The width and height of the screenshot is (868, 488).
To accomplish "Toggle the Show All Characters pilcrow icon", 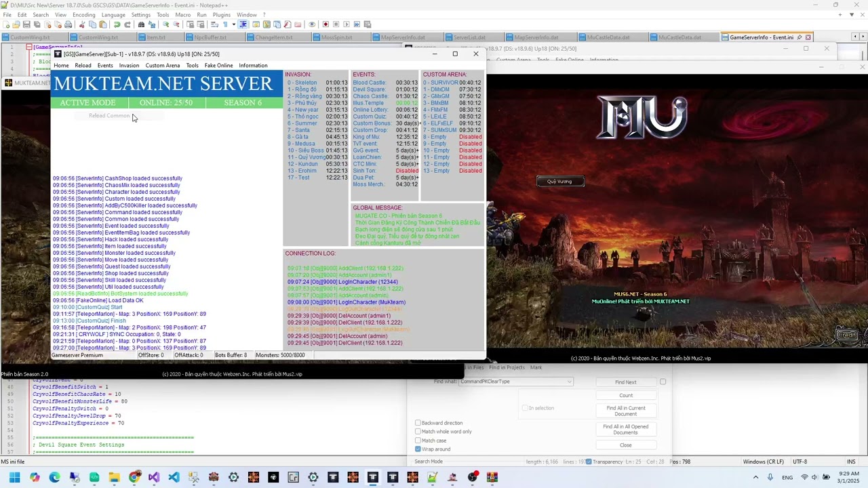I will point(224,24).
